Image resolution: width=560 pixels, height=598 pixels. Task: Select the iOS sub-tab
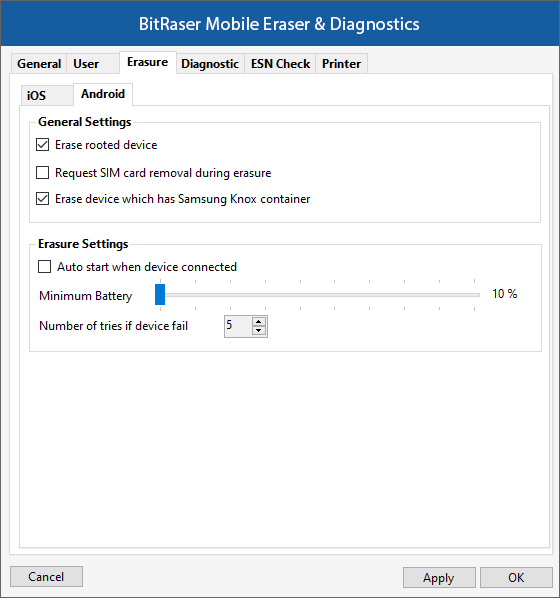pos(47,95)
